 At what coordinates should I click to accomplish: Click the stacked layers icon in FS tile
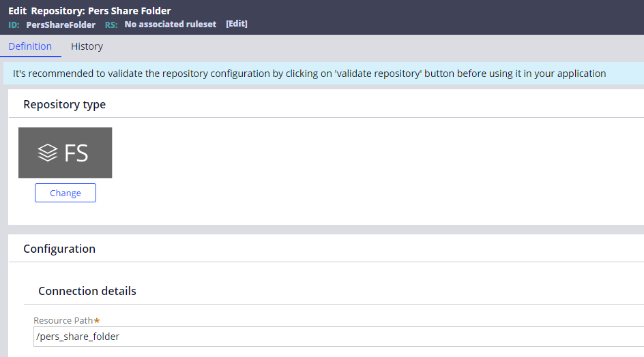click(x=48, y=153)
